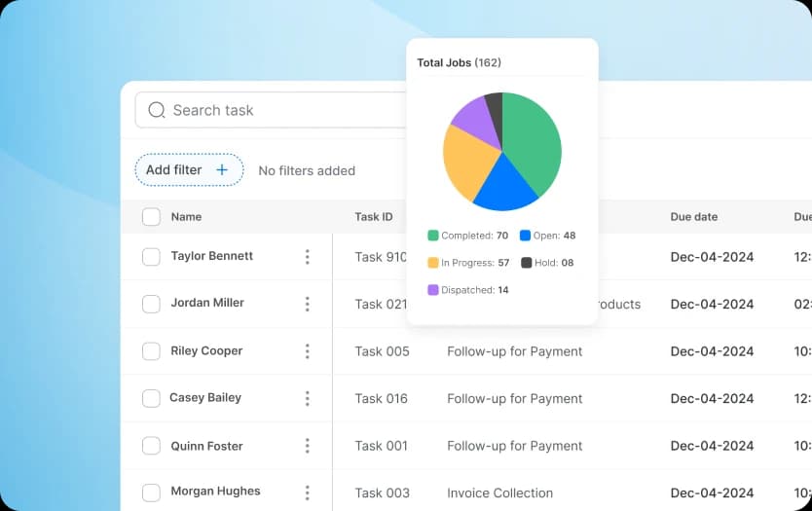Click the Quinn Foster name
Viewport: 812px width, 511px height.
(206, 446)
